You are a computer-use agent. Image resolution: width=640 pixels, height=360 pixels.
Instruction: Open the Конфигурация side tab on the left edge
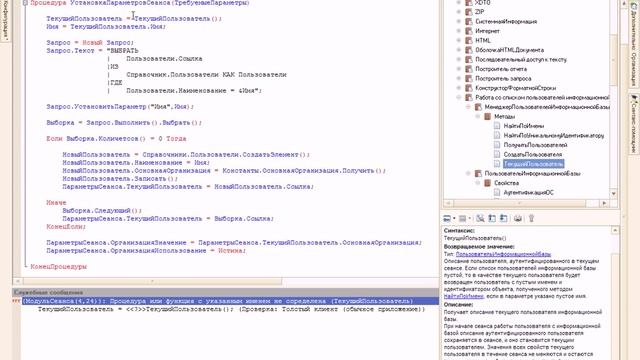(x=5, y=20)
